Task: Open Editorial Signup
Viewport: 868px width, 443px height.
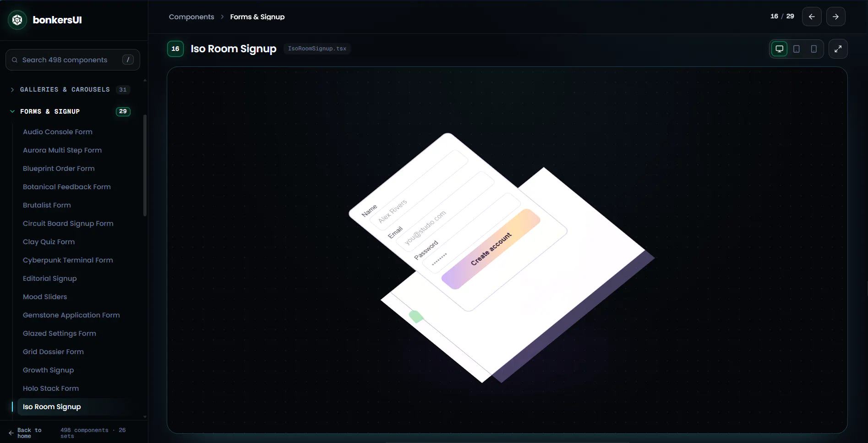Action: pos(50,279)
